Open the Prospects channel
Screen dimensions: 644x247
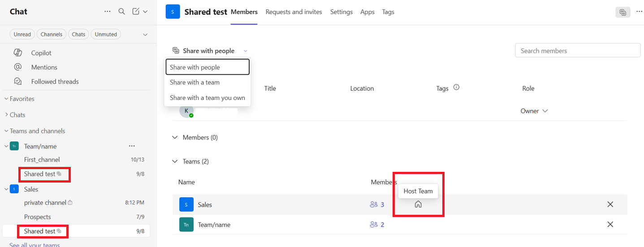[38, 217]
